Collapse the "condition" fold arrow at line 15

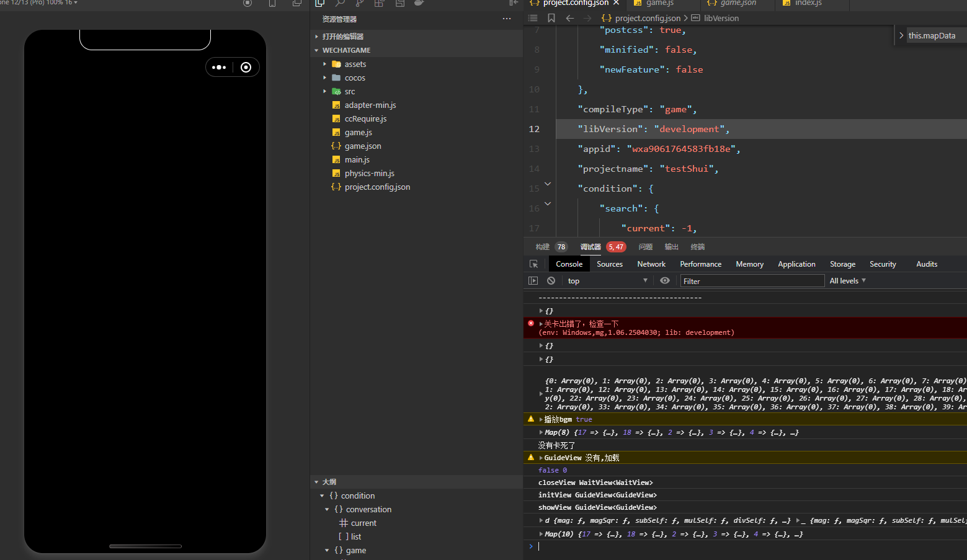[x=548, y=184]
